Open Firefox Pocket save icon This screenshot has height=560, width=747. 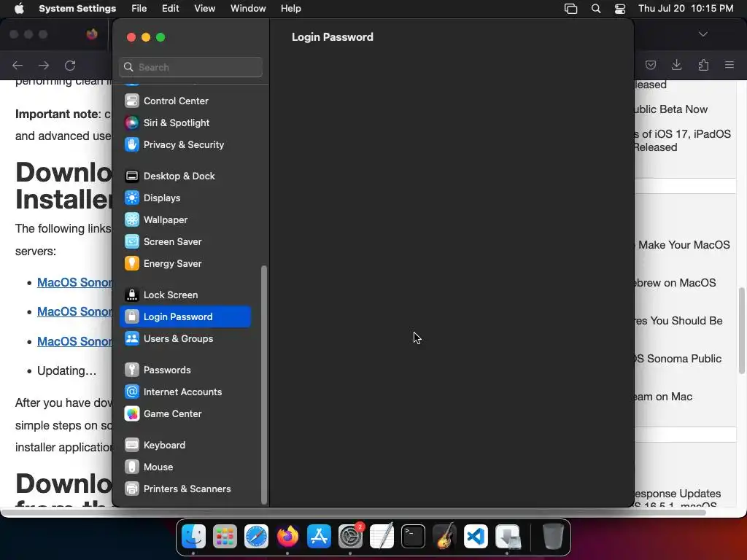[651, 65]
